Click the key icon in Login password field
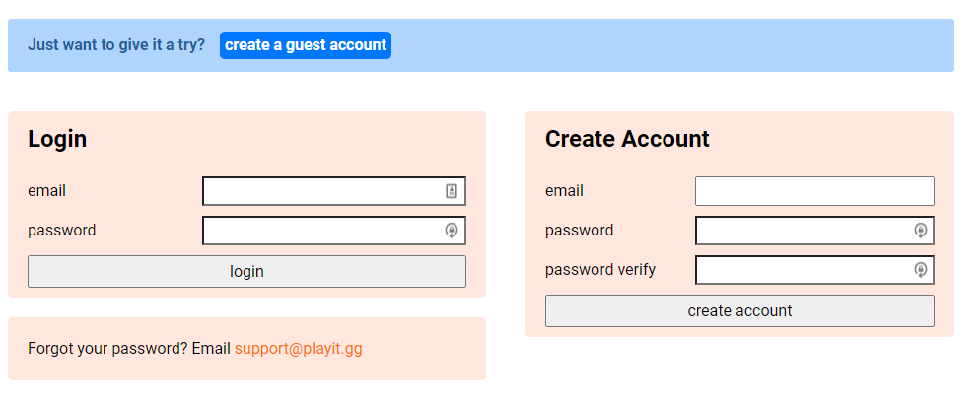 click(452, 231)
